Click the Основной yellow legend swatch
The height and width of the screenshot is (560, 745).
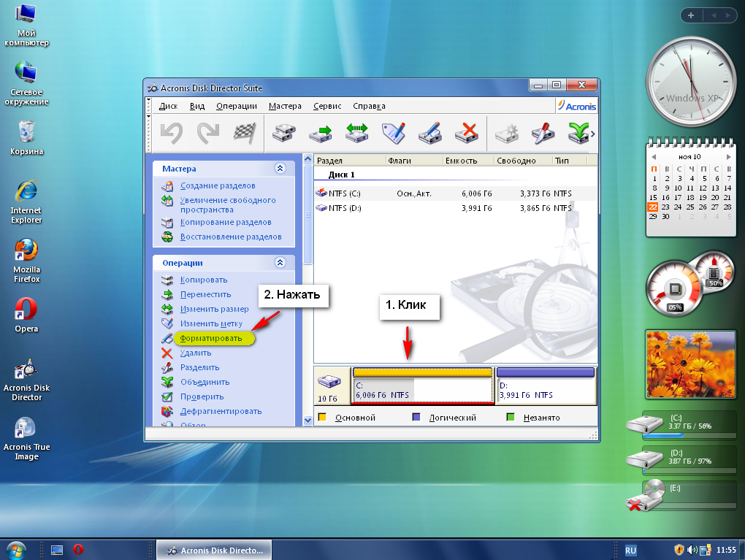click(322, 417)
